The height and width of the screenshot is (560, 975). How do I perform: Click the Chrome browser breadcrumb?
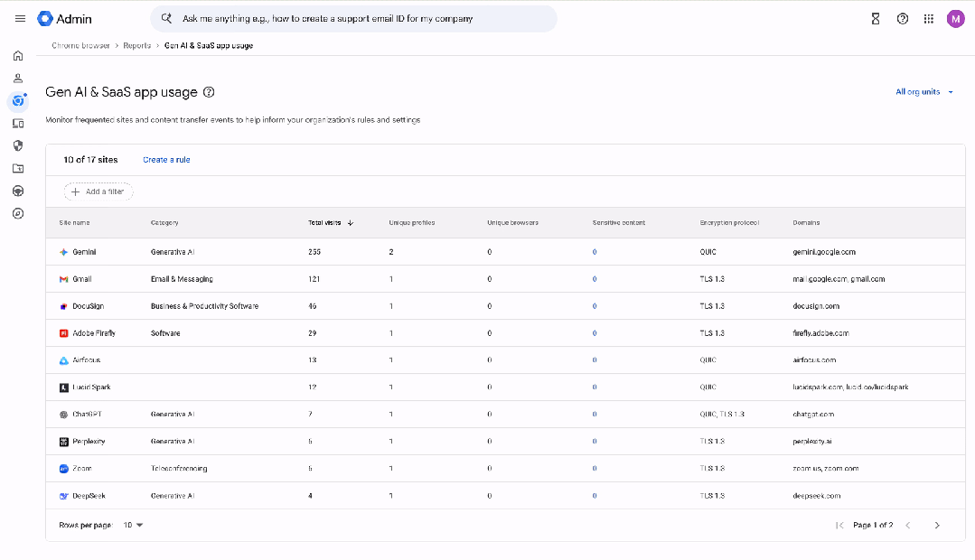click(81, 45)
